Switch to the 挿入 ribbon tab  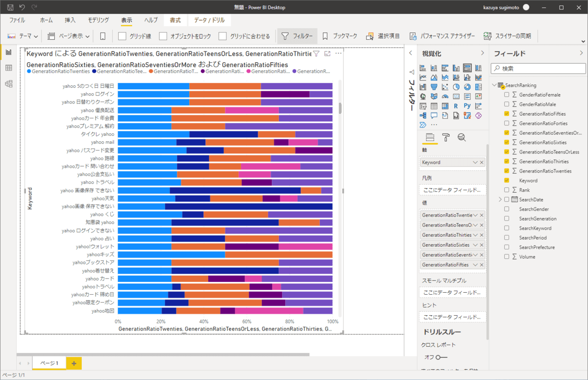click(70, 20)
